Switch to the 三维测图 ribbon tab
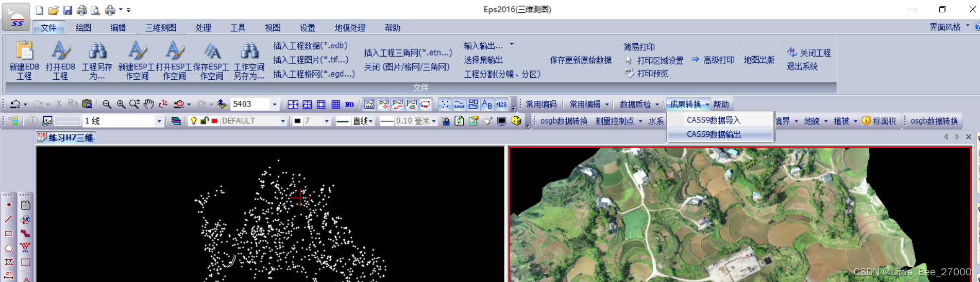Screen dimensions: 980x282 161,28
